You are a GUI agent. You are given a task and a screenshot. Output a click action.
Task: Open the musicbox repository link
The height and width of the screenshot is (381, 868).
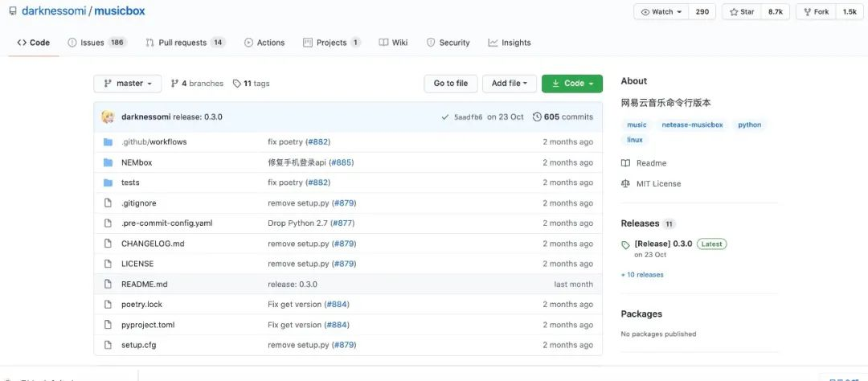120,11
